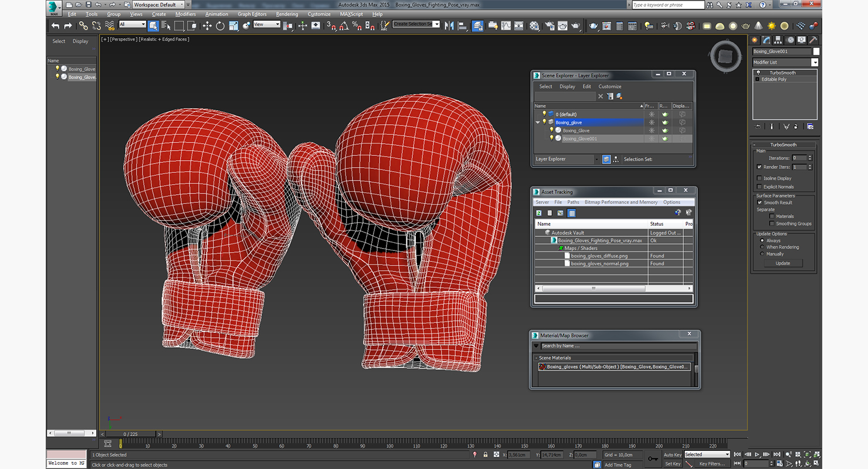Click the Bind to Space Warp tool

(110, 26)
